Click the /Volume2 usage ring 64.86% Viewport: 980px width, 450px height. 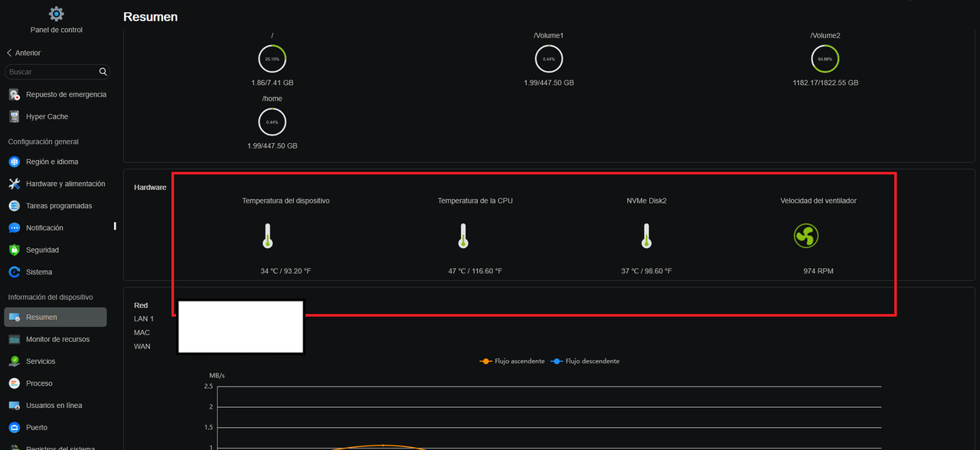point(825,59)
